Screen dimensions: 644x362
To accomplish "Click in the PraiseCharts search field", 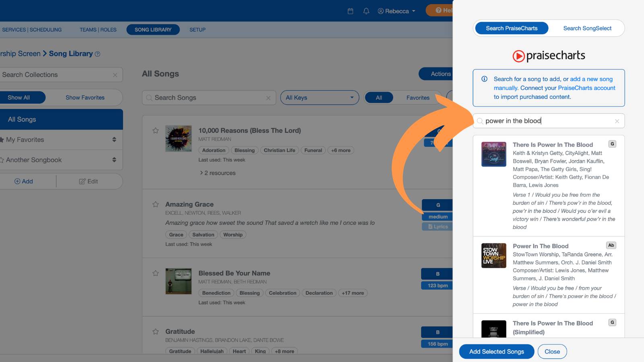I will tap(549, 121).
